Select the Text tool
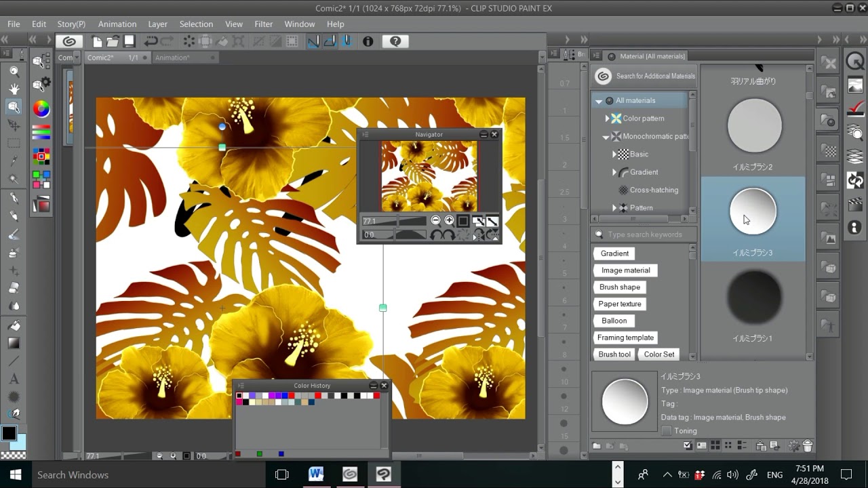Viewport: 868px width, 488px height. point(14,379)
